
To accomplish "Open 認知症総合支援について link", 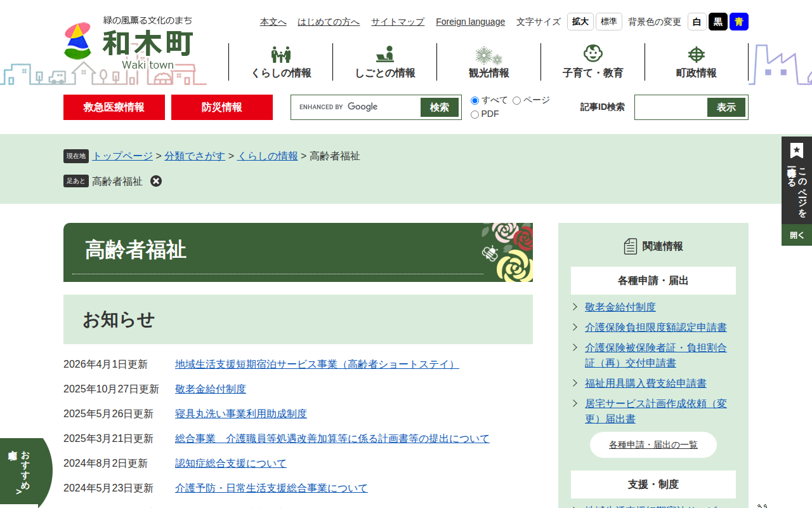I will [231, 463].
